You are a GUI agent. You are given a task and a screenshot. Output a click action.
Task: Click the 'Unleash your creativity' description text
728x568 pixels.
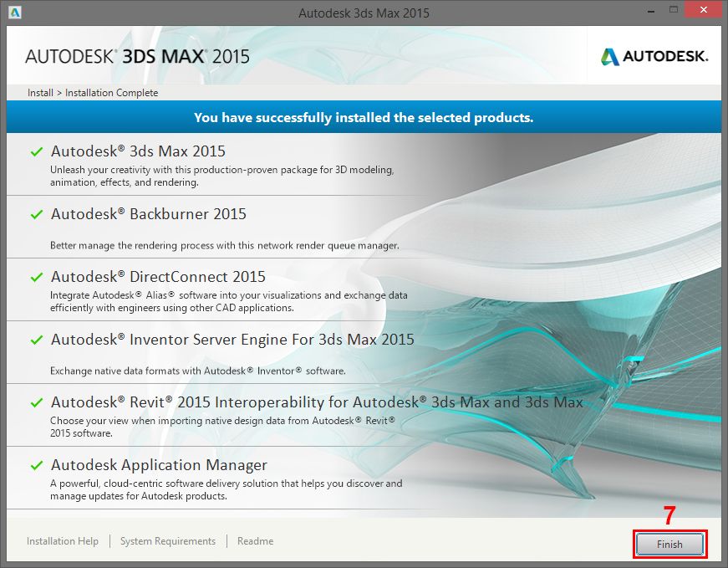pyautogui.click(x=222, y=176)
